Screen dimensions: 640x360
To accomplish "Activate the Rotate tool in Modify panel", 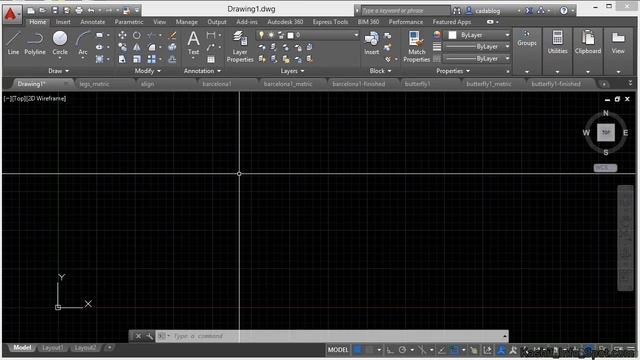I will pyautogui.click(x=137, y=35).
